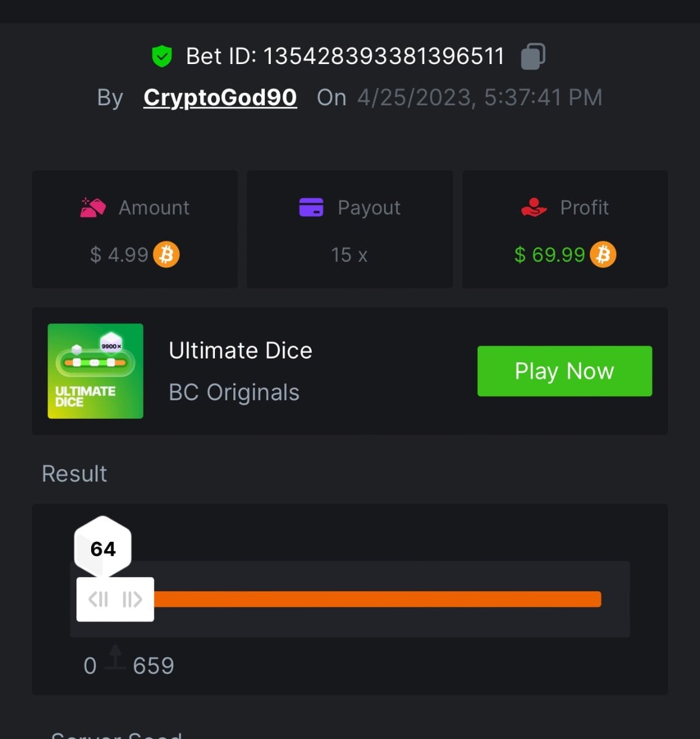Click the white dice range slider handle
The height and width of the screenshot is (739, 700).
tap(115, 599)
